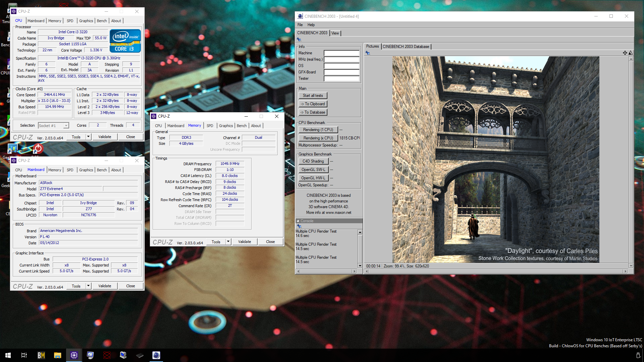Open Tools dropdown arrow in Memory window
The image size is (644, 362).
click(x=228, y=242)
